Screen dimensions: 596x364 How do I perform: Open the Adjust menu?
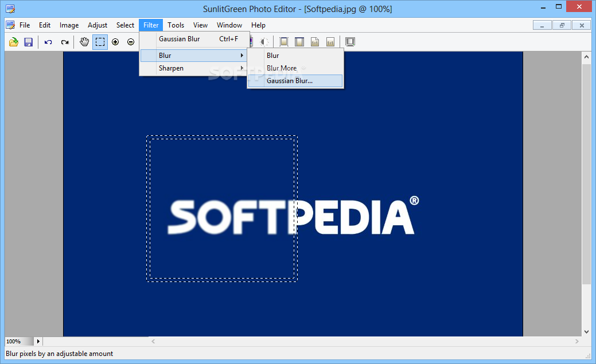[x=98, y=25]
